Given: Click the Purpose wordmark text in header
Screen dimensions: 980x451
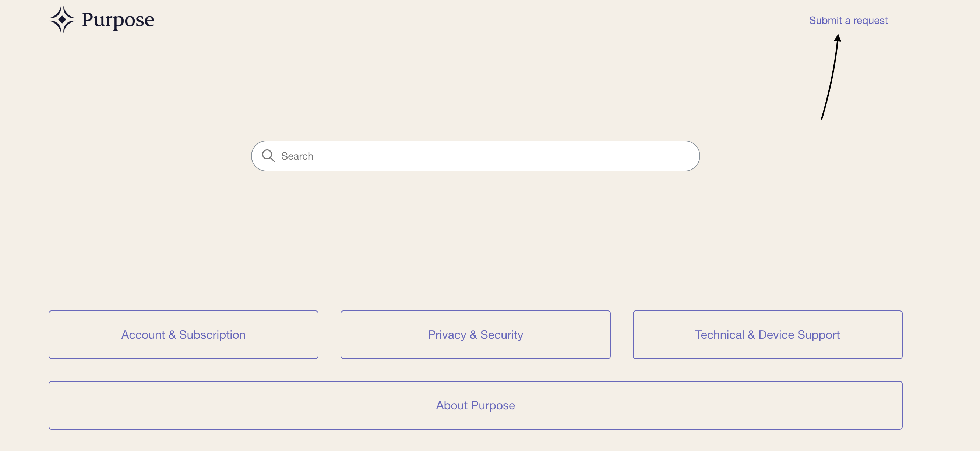Looking at the screenshot, I should point(118,20).
